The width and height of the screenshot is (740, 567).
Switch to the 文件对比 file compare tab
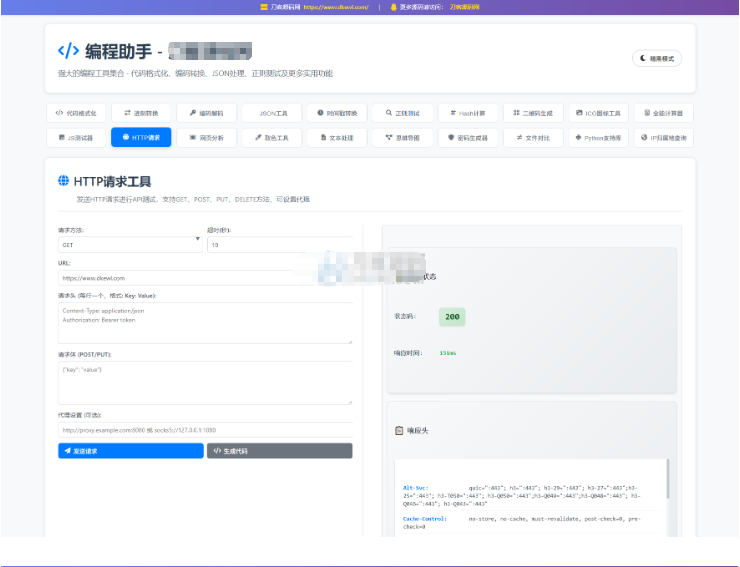[x=533, y=138]
